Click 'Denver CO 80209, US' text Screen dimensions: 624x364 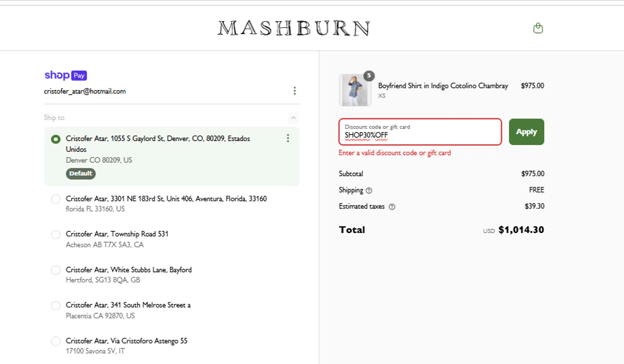pos(99,160)
